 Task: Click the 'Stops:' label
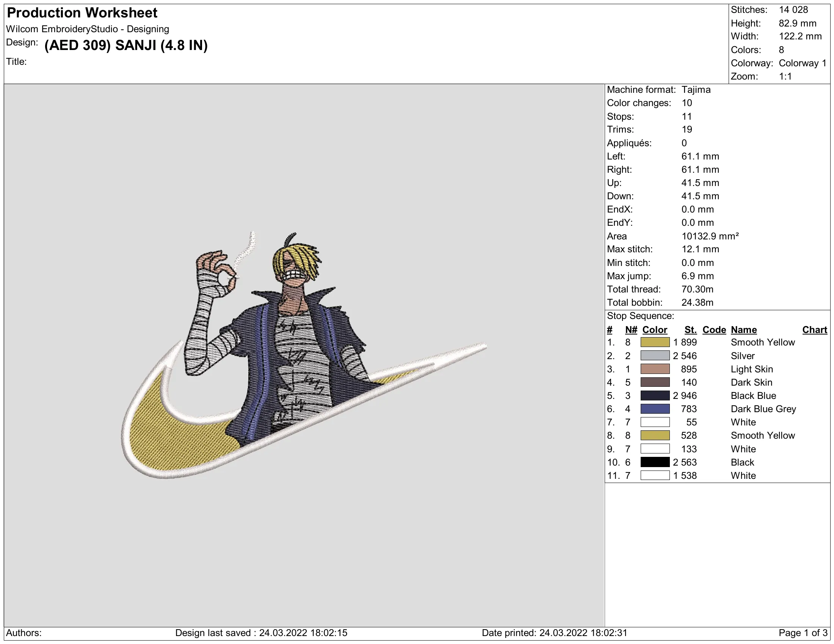[621, 117]
